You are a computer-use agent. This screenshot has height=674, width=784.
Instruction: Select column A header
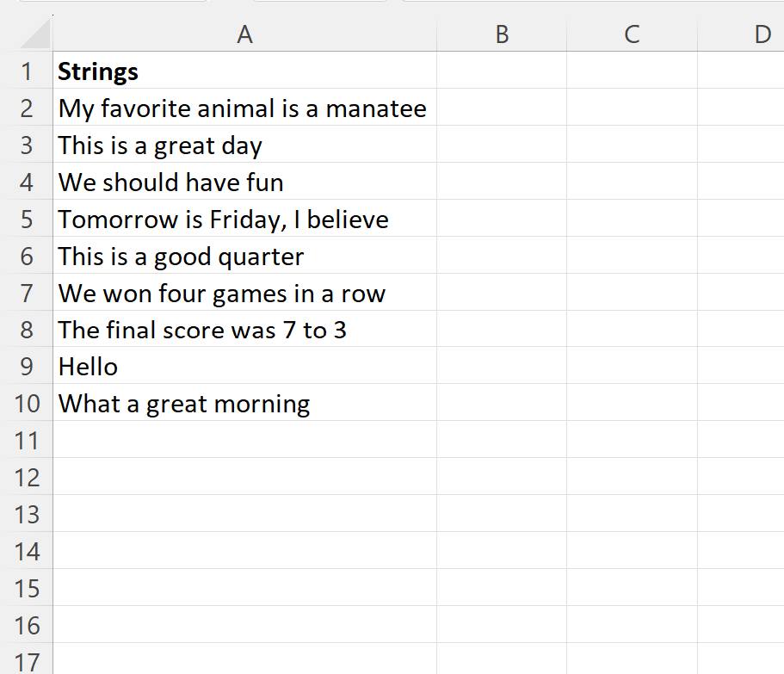tap(244, 34)
